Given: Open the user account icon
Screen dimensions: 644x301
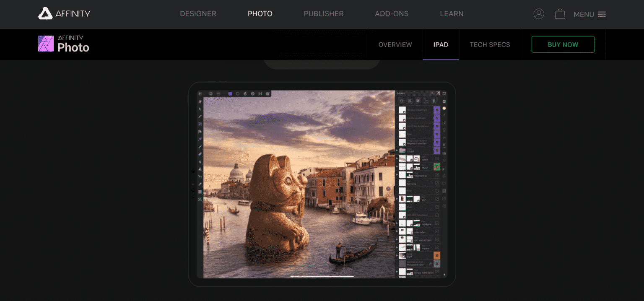Looking at the screenshot, I should tap(539, 14).
